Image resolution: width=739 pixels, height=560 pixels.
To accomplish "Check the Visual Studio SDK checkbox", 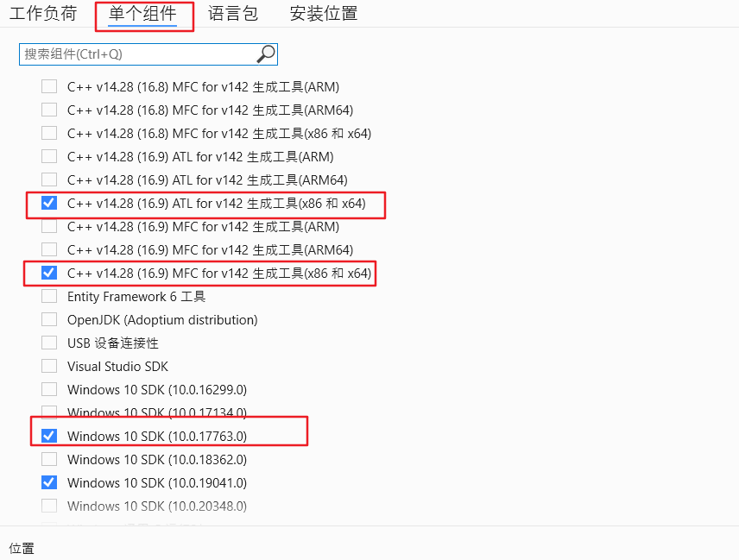I will pos(49,367).
